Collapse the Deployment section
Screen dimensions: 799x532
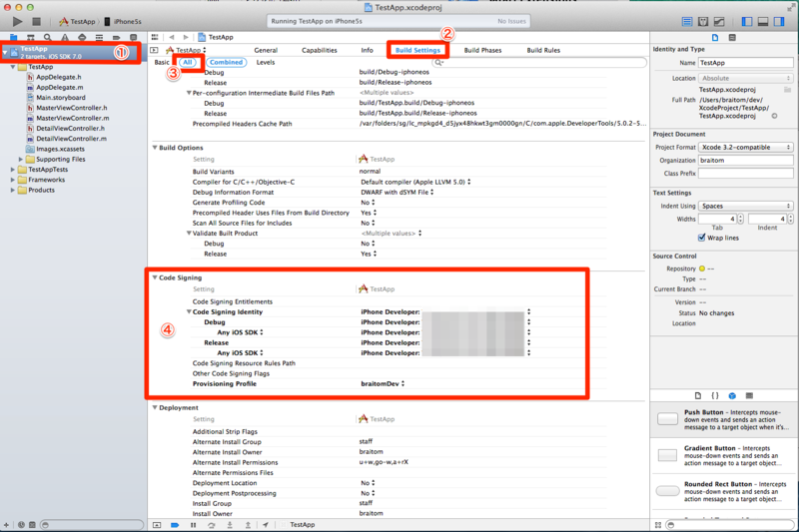pos(155,408)
